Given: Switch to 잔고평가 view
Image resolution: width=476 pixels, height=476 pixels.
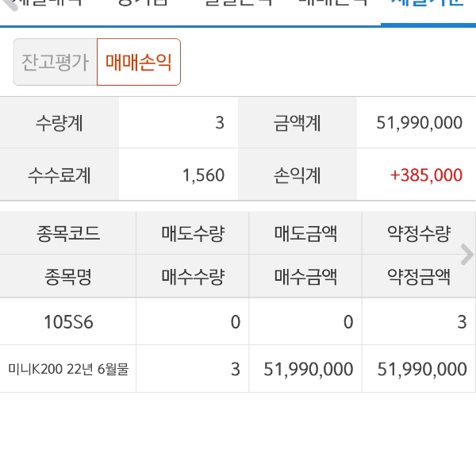Looking at the screenshot, I should [56, 62].
